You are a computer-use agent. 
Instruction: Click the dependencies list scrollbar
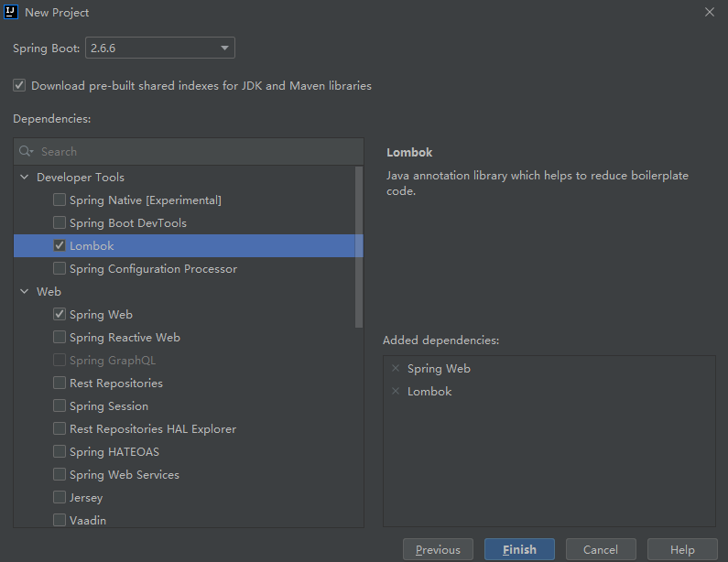click(x=358, y=247)
